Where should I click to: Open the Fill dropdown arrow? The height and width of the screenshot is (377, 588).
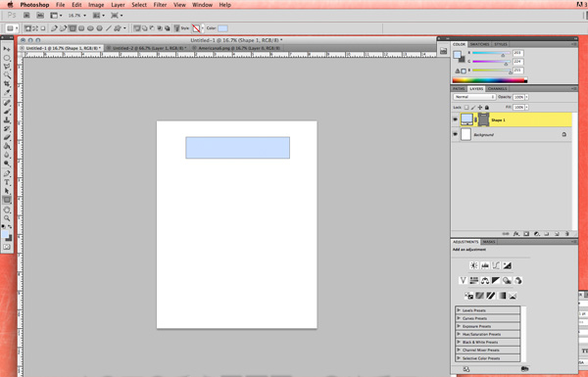coord(527,107)
